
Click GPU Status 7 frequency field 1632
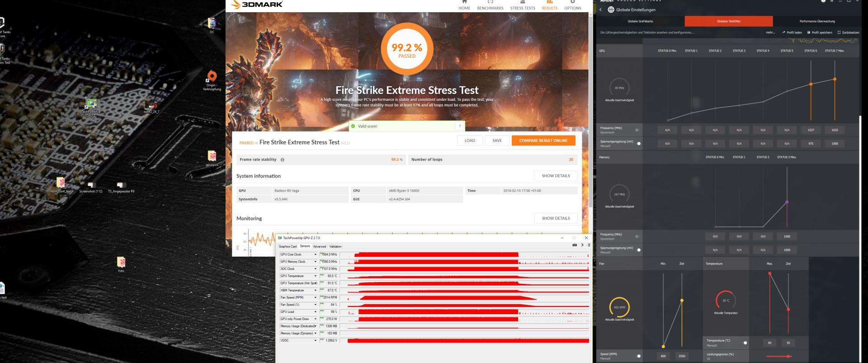tap(835, 130)
